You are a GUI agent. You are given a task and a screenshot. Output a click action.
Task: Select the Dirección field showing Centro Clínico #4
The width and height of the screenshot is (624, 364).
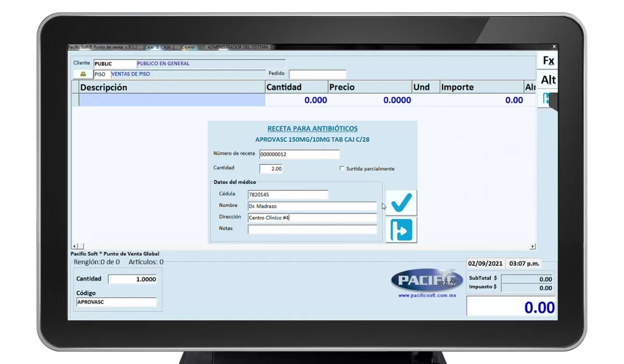tap(313, 217)
